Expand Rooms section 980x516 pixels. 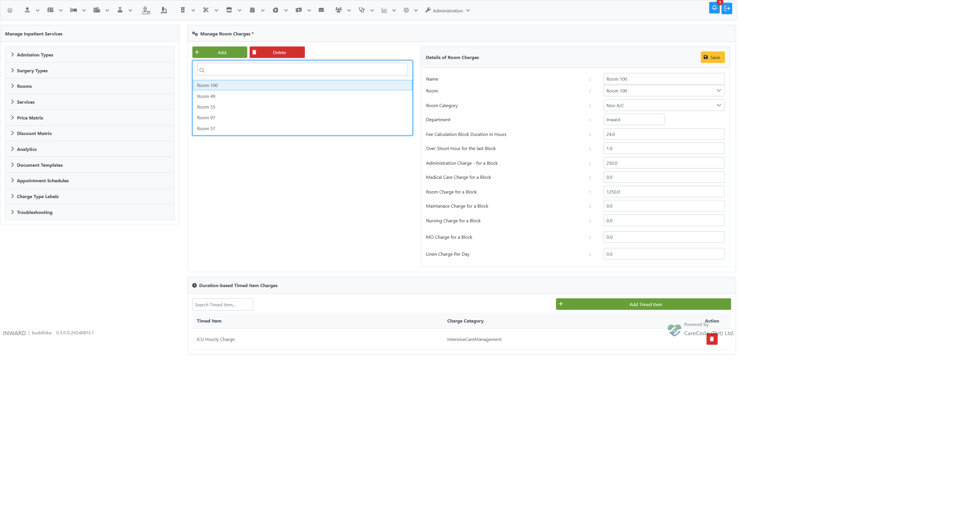(90, 86)
